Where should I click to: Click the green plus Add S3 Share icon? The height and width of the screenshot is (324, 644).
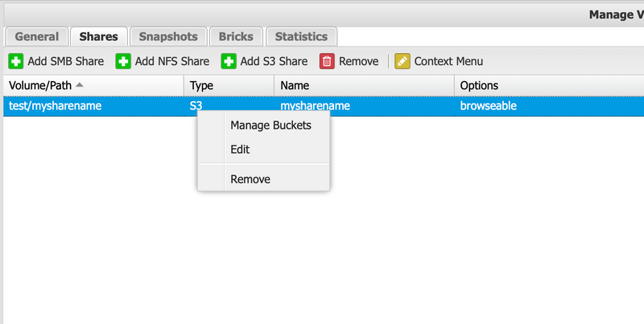point(229,61)
